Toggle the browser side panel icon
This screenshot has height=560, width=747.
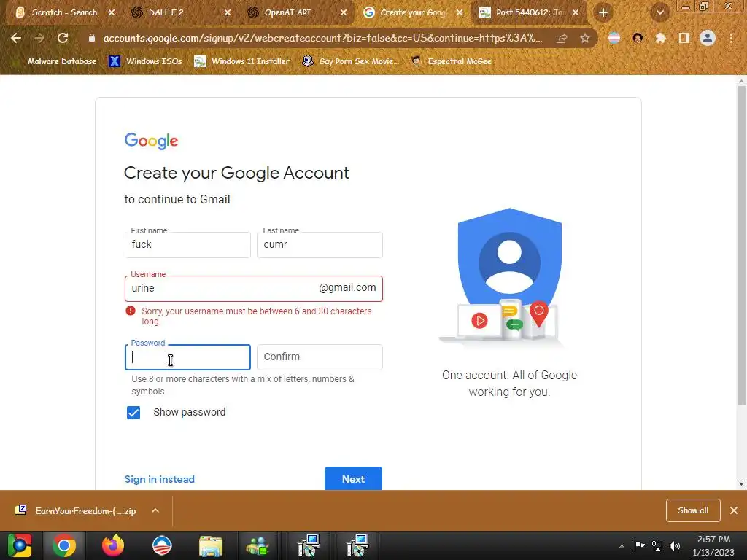[x=684, y=38]
